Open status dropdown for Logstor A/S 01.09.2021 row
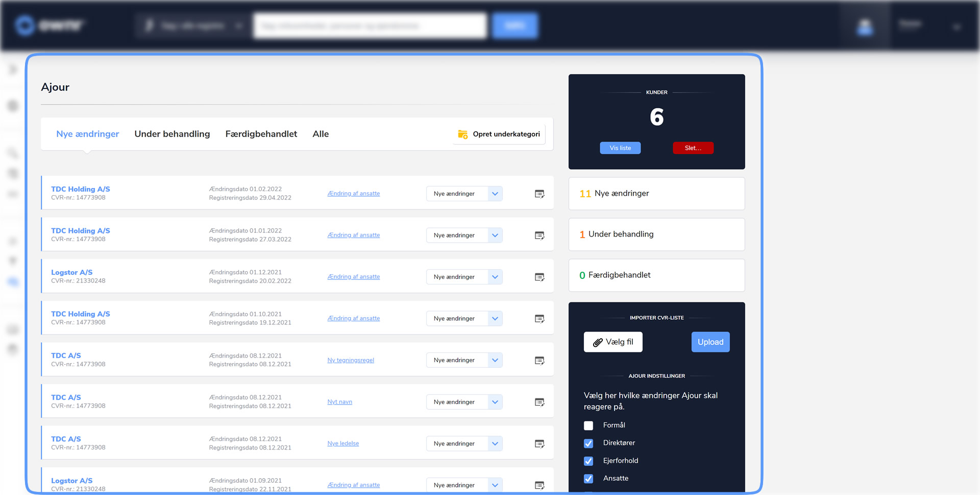980x495 pixels. click(x=464, y=485)
